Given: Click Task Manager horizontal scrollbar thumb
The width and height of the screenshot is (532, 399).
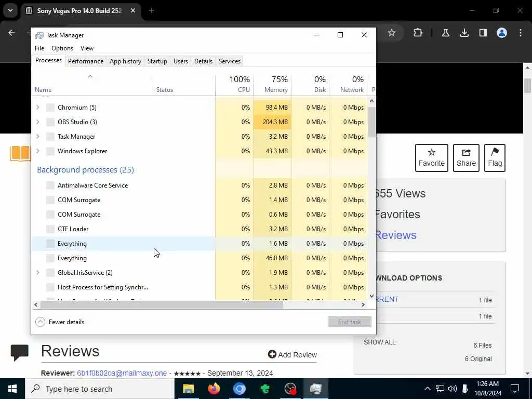Looking at the screenshot, I should coord(162,304).
